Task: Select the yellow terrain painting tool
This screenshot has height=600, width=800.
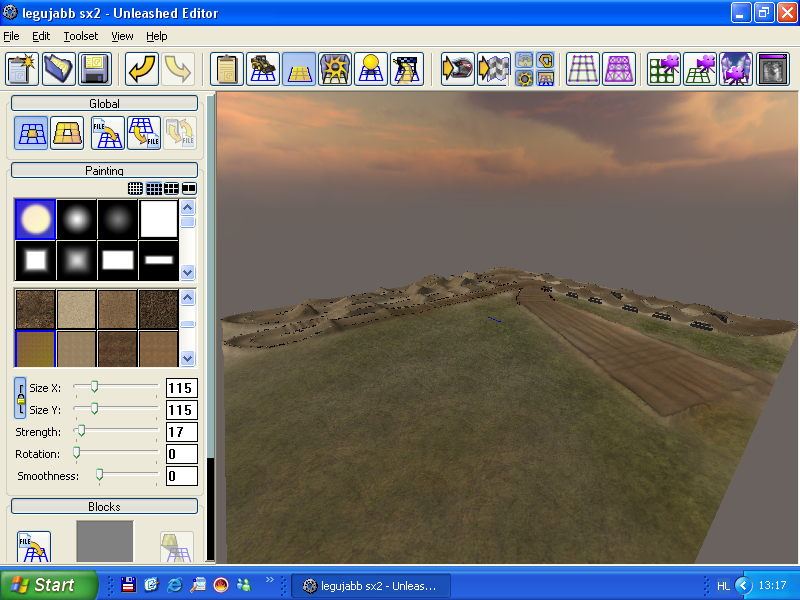Action: pyautogui.click(x=299, y=69)
